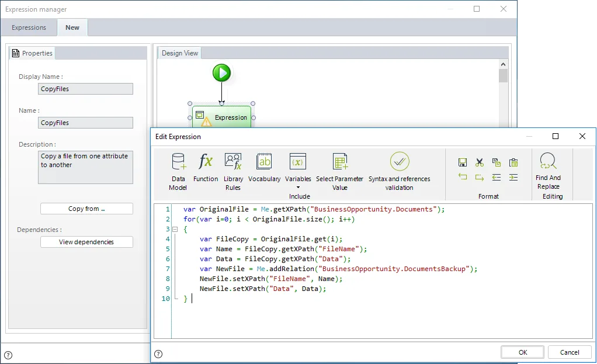Click the closing brace on line 10
The width and height of the screenshot is (597, 364).
[185, 299]
